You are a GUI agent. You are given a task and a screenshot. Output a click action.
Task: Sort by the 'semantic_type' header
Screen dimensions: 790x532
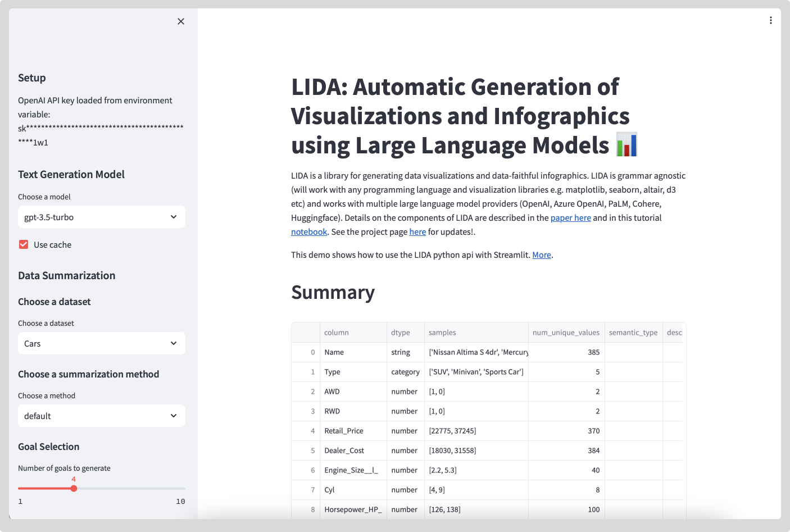point(633,333)
